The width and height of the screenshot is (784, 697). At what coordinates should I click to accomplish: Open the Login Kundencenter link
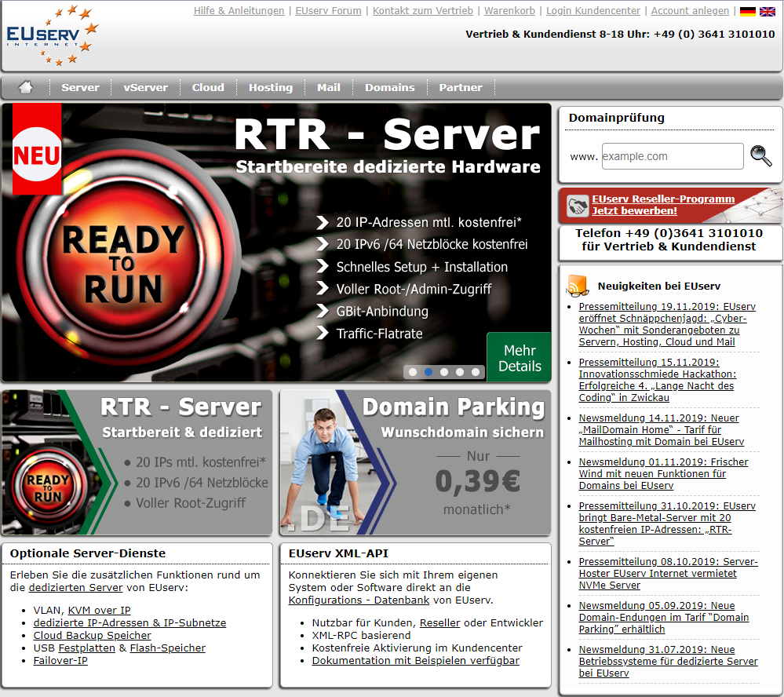coord(593,11)
